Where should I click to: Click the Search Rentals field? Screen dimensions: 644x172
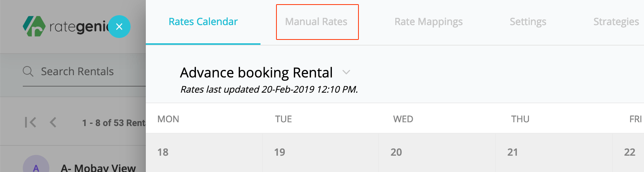click(x=84, y=71)
